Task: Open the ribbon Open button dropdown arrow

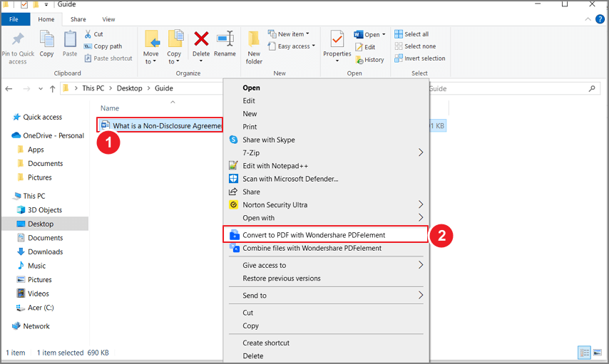Action: click(x=384, y=34)
